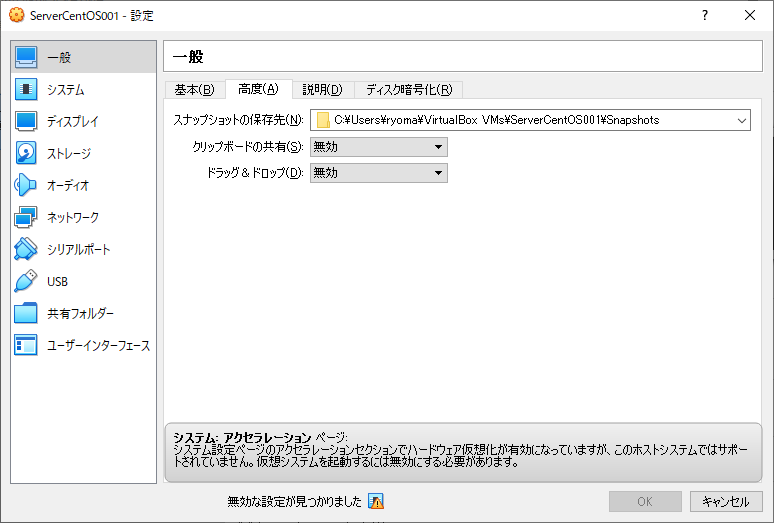The width and height of the screenshot is (774, 523).
Task: Switch to the 高度(A) tab
Action: [258, 89]
